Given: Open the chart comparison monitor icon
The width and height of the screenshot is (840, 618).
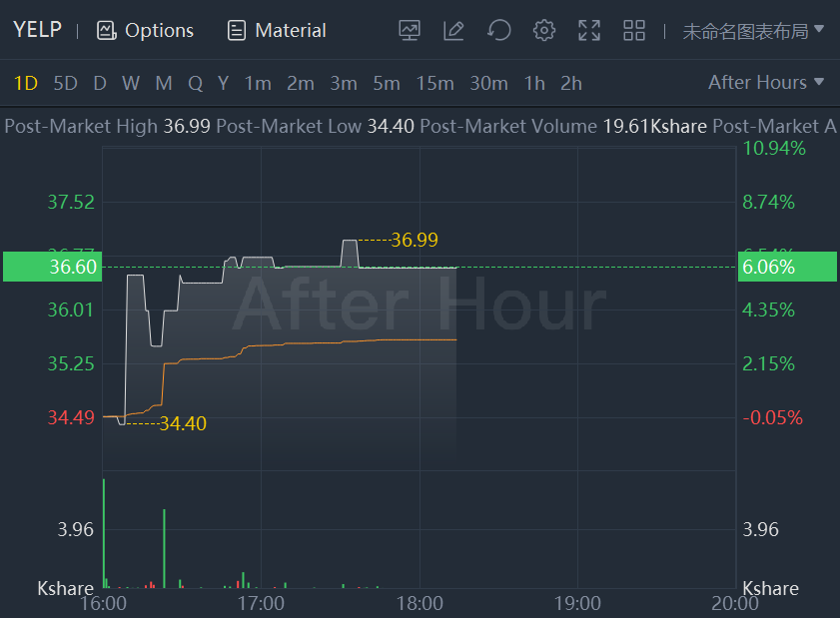Looking at the screenshot, I should click(x=410, y=30).
